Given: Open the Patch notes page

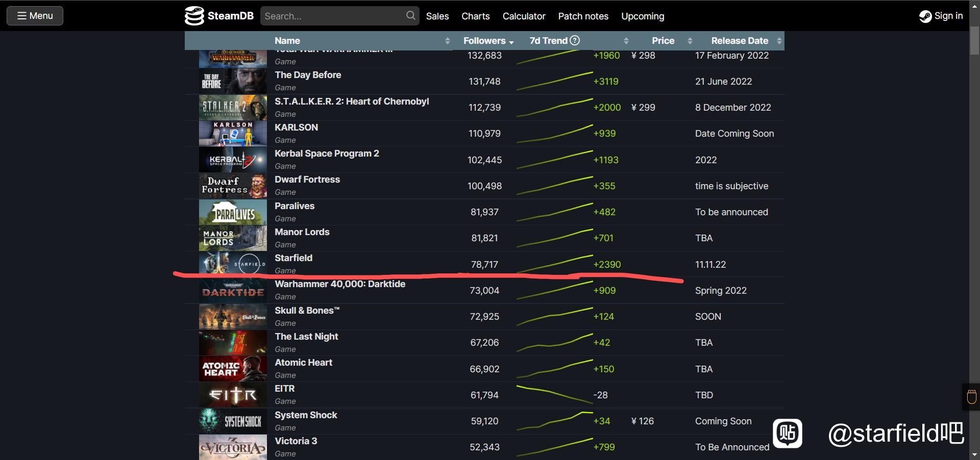Looking at the screenshot, I should pos(583,16).
